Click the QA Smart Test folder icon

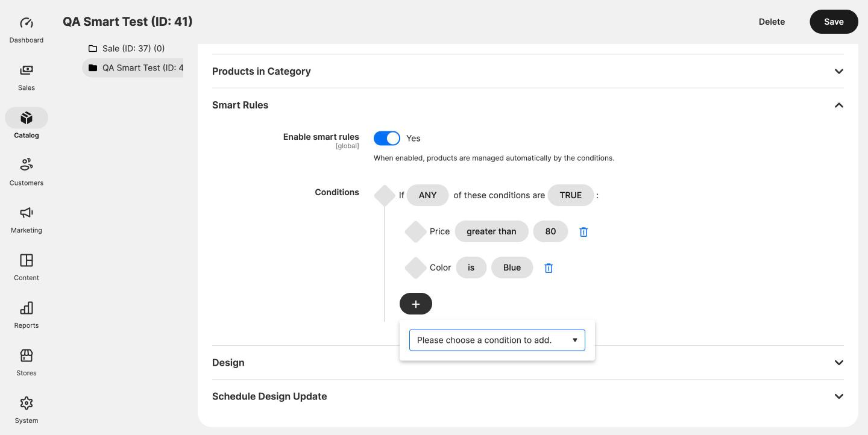pyautogui.click(x=93, y=67)
